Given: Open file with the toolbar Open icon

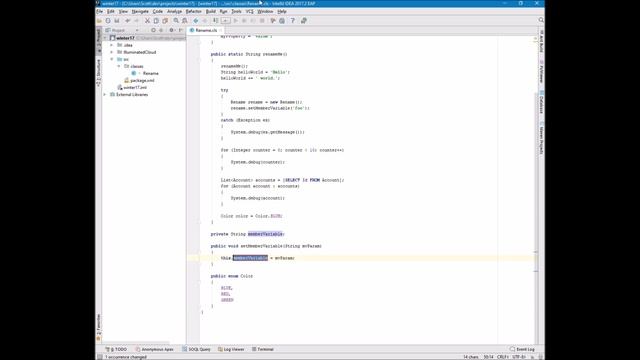Looking at the screenshot, I should pyautogui.click(x=99, y=20).
